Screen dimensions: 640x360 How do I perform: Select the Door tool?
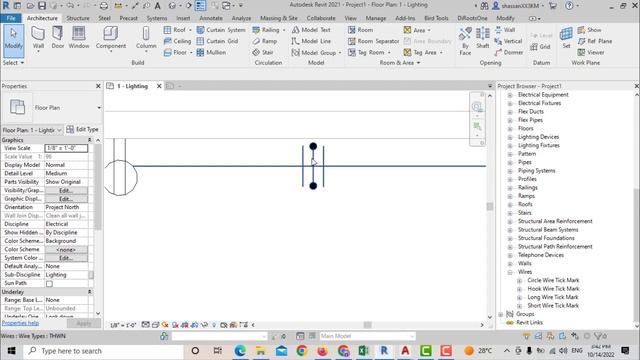tap(58, 38)
